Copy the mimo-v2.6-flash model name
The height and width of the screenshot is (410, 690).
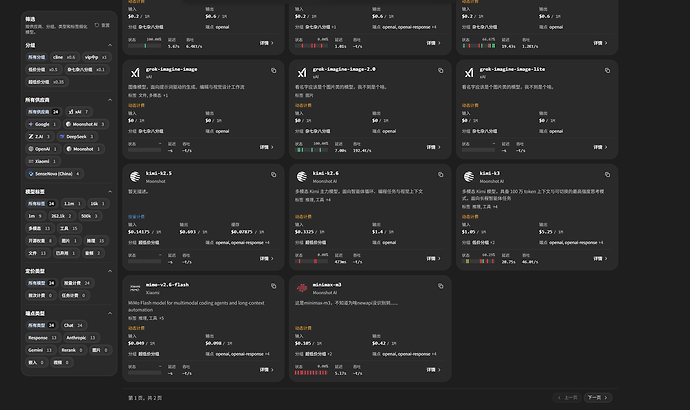point(273,286)
